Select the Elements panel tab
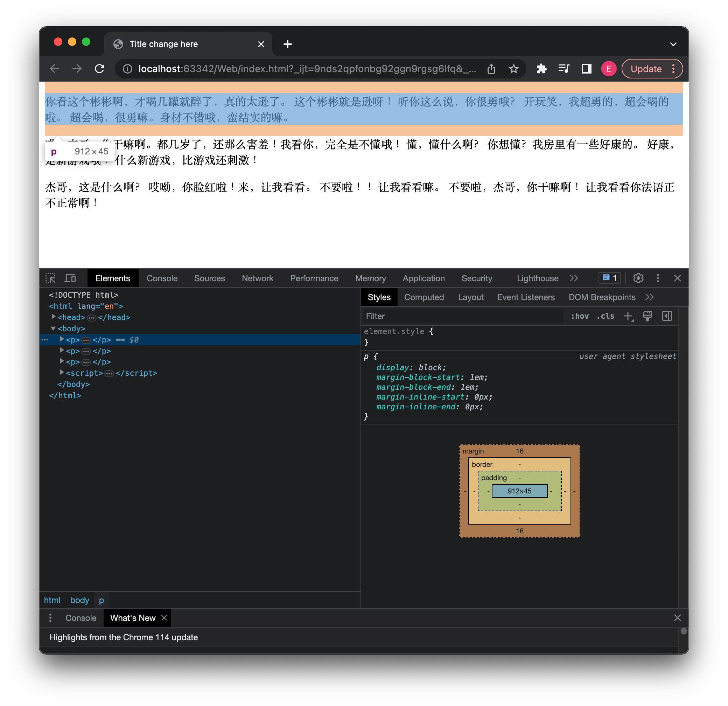The image size is (728, 706). click(x=113, y=278)
